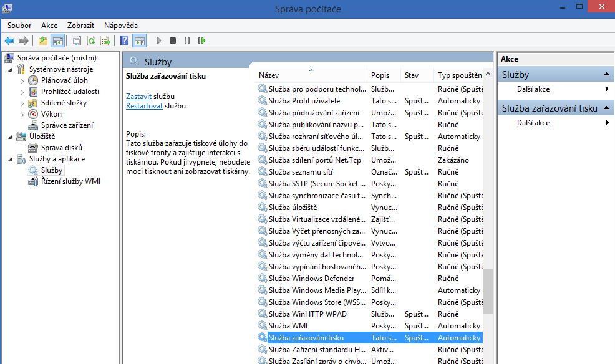Image resolution: width=615 pixels, height=364 pixels.
Task: Click the Restart service toolbar icon
Action: (x=201, y=41)
